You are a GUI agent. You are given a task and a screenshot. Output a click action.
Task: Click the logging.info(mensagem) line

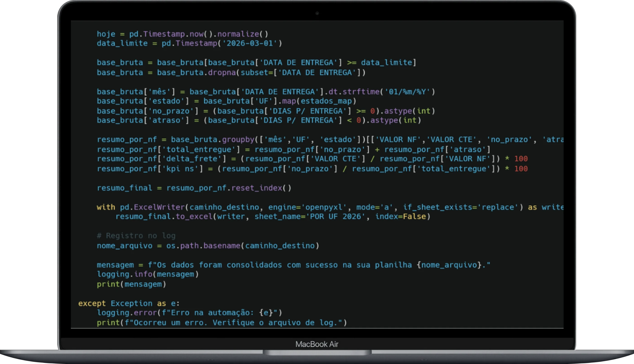coord(147,274)
